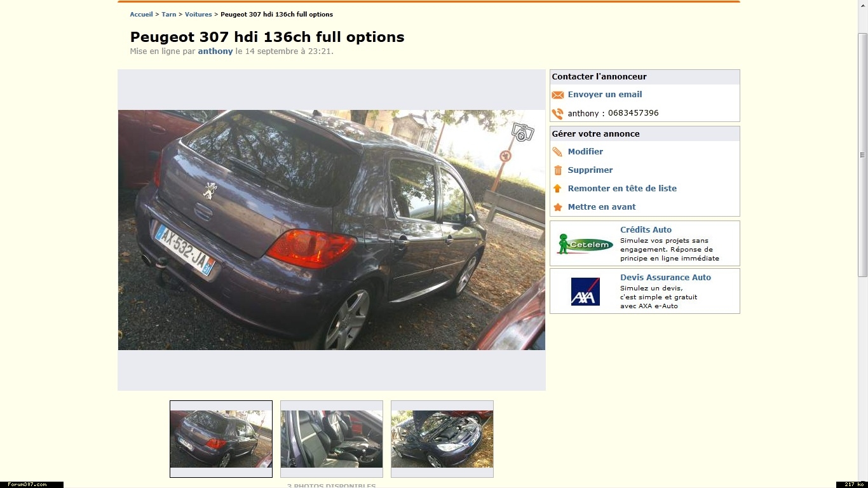Click the phone icon beside anthony's number
The width and height of the screenshot is (868, 488).
pos(557,114)
